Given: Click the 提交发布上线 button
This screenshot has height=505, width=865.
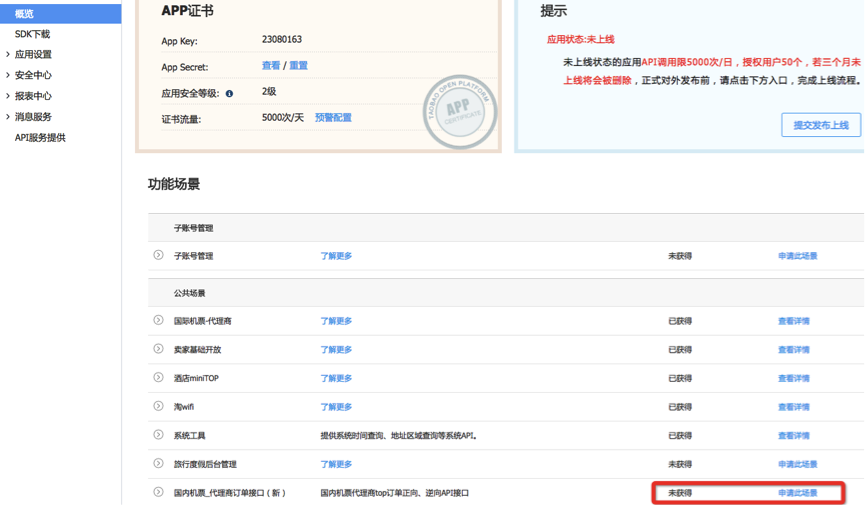Looking at the screenshot, I should point(821,125).
